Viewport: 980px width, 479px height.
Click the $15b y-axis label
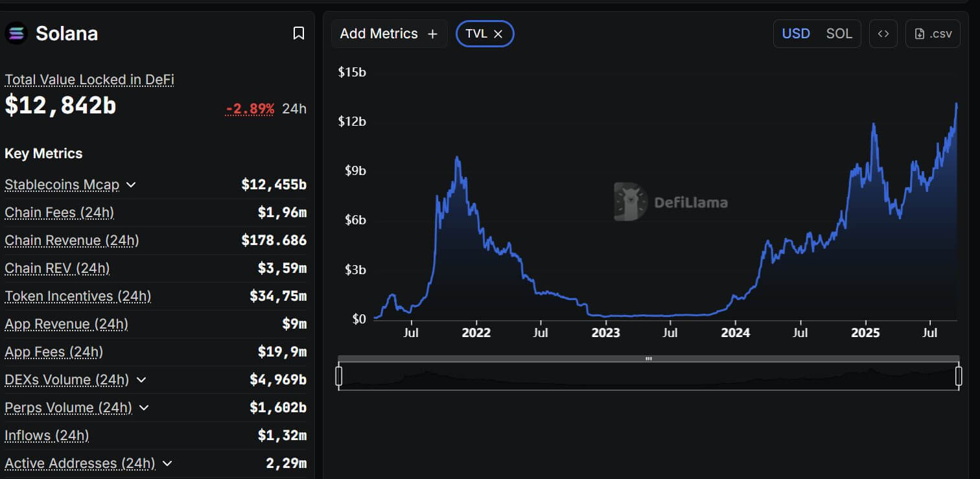pyautogui.click(x=352, y=72)
